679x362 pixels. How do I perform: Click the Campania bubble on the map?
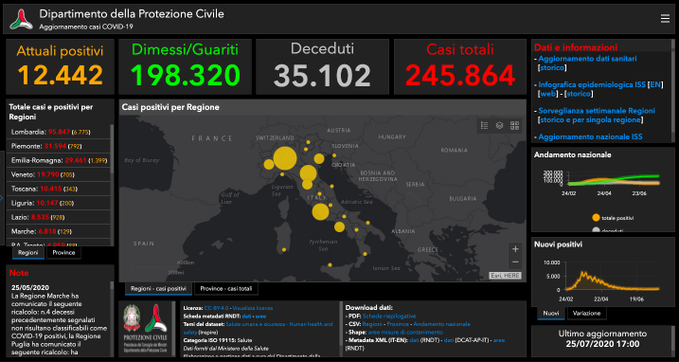coord(340,227)
